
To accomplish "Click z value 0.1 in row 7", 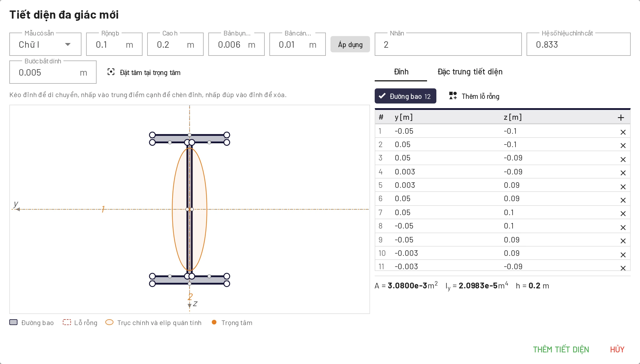I will (x=509, y=213).
